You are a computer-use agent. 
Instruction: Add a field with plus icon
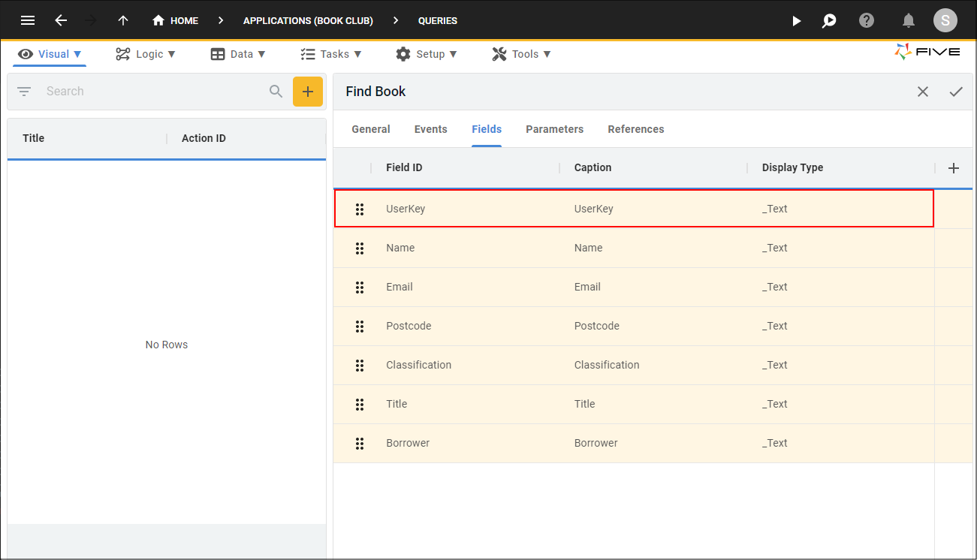[x=954, y=168]
